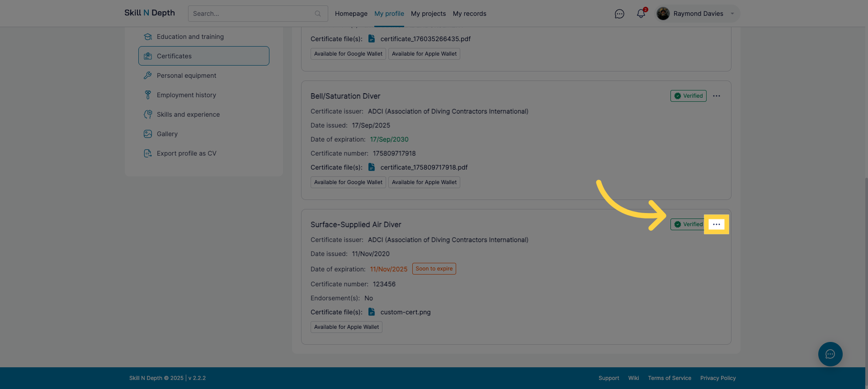Image resolution: width=868 pixels, height=389 pixels.
Task: Click the Certificates badge icon
Action: click(148, 56)
